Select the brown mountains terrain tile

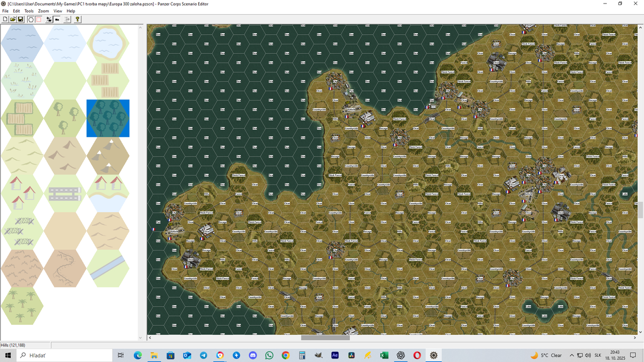tap(65, 156)
